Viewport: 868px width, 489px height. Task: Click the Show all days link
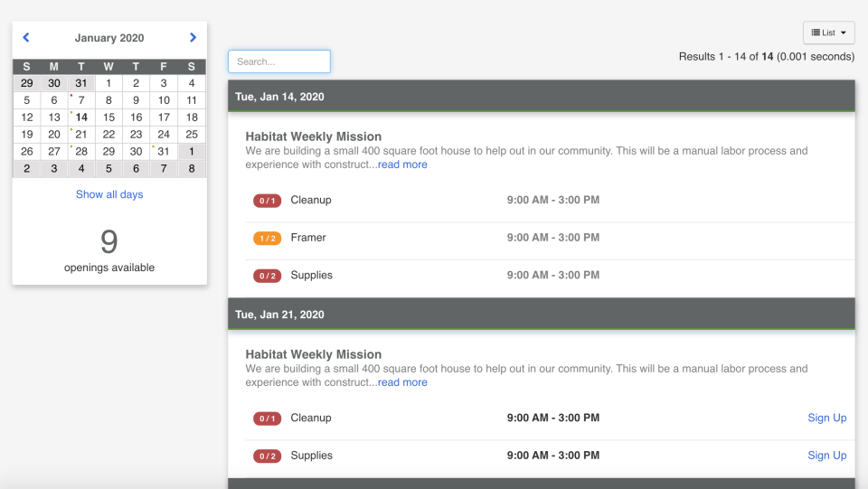pos(109,194)
